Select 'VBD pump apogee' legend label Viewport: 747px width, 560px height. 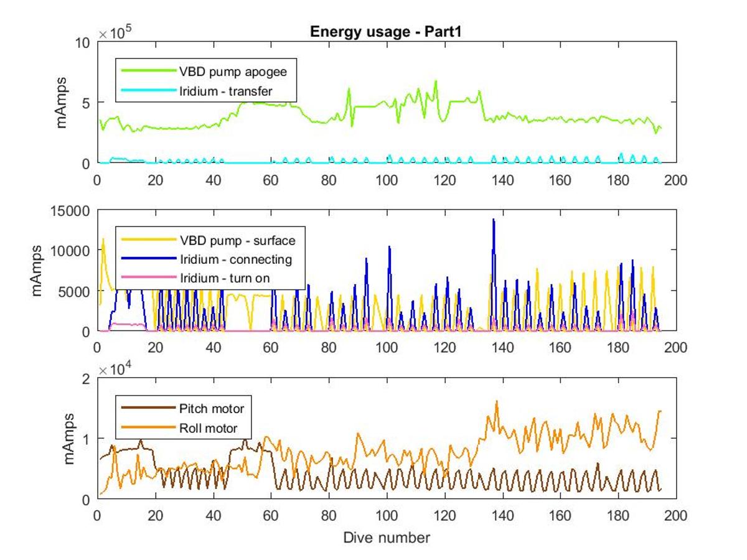(233, 72)
